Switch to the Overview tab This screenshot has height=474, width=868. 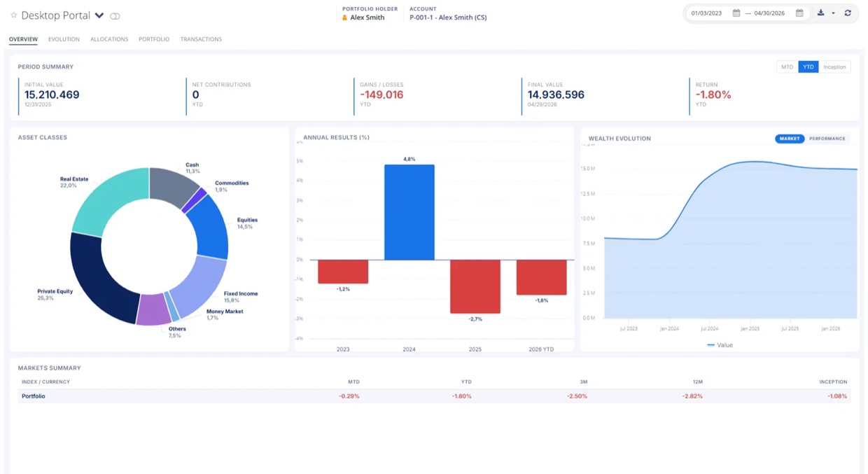coord(23,39)
